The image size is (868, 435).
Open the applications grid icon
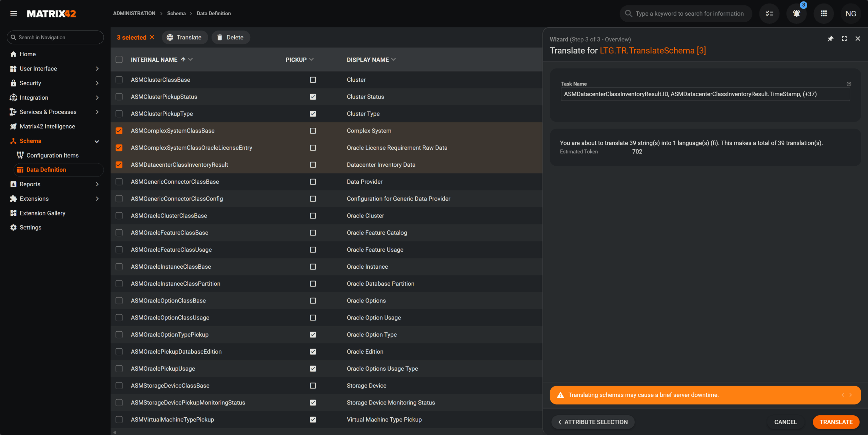tap(824, 14)
